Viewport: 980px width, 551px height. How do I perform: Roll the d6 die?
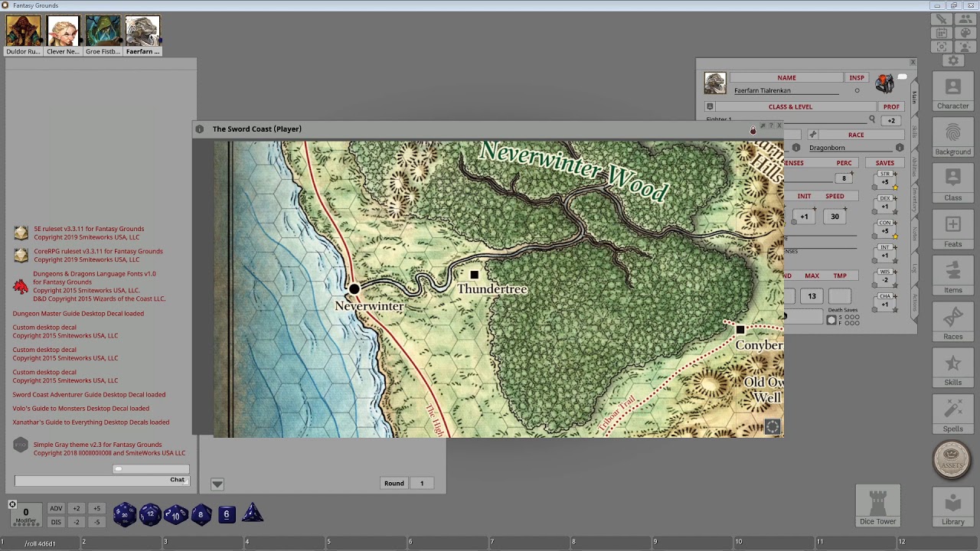tap(227, 514)
